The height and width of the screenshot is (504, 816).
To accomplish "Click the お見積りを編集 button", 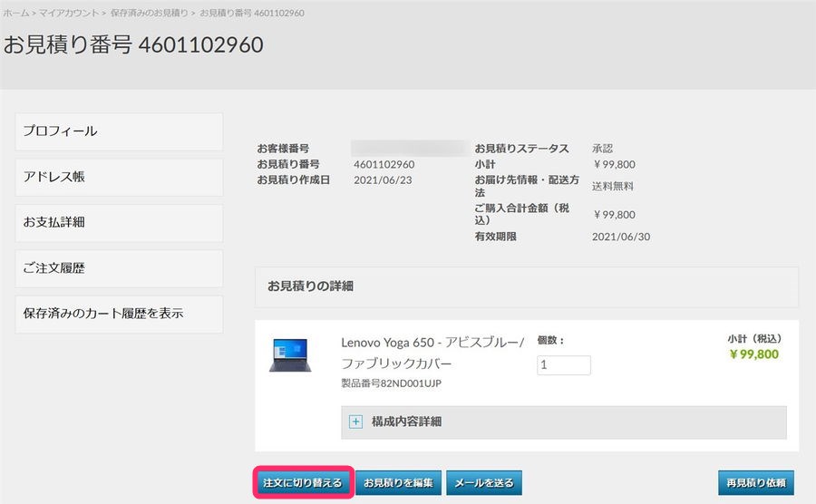I will coord(398,482).
